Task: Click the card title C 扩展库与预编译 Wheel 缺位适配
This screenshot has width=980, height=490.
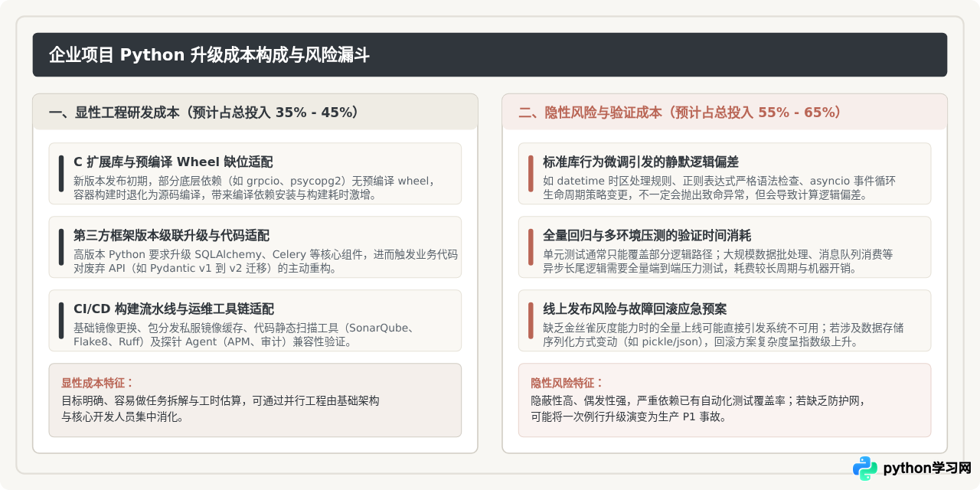Action: click(173, 162)
